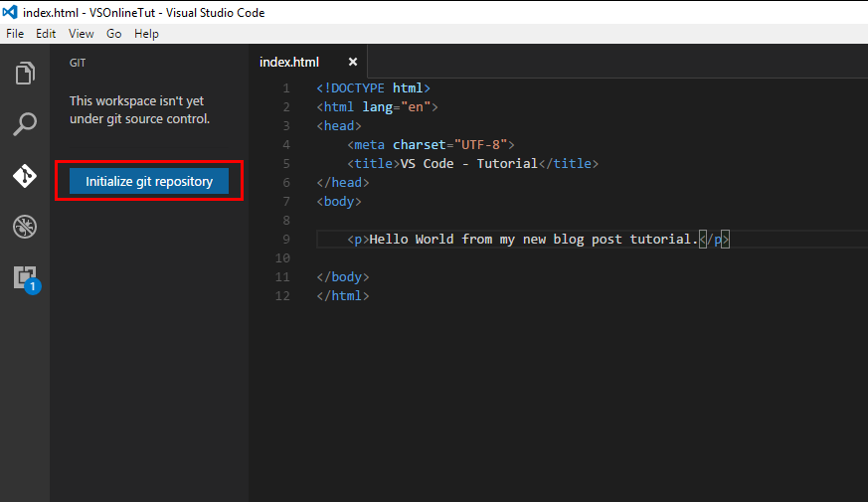Close the index.html editor tab

352,62
